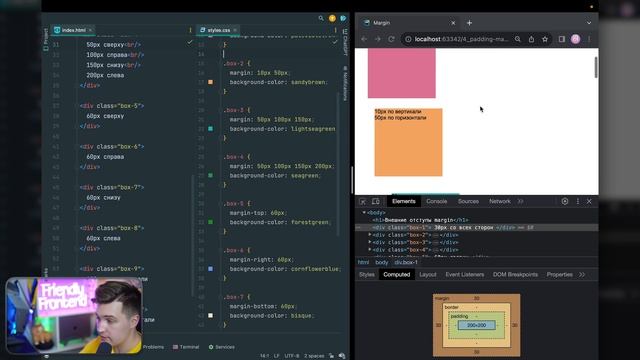This screenshot has width=640, height=360.
Task: Open the bisque color swatch in gutter
Action: [211, 315]
